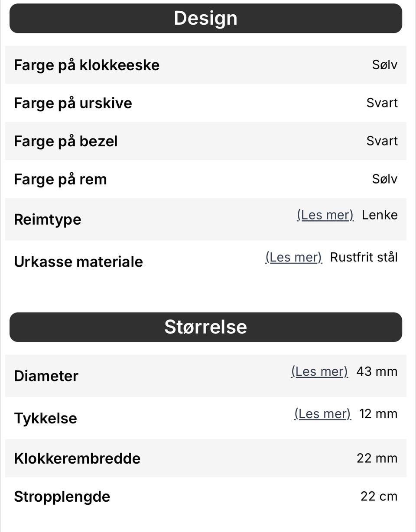Click the Les mer link beside Tykkelse

[x=322, y=414]
